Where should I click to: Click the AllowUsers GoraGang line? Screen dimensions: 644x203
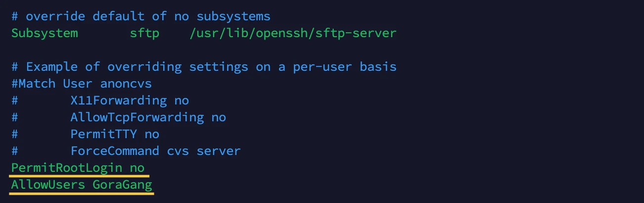pos(82,185)
